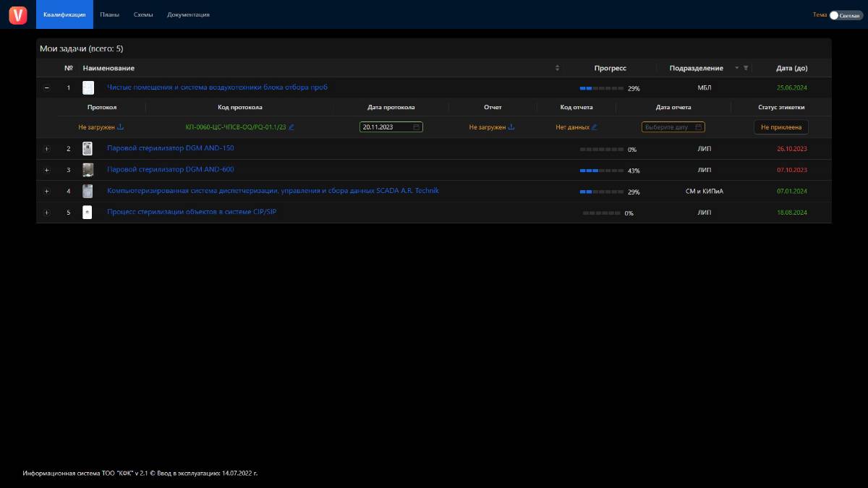
Task: Collapse row 1 Чистые помещения
Action: (x=47, y=87)
